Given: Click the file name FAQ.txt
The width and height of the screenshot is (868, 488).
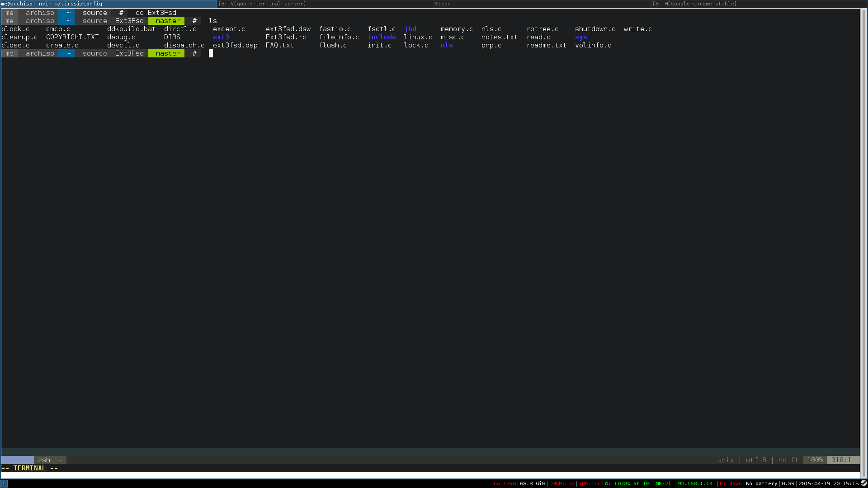Looking at the screenshot, I should pyautogui.click(x=279, y=45).
